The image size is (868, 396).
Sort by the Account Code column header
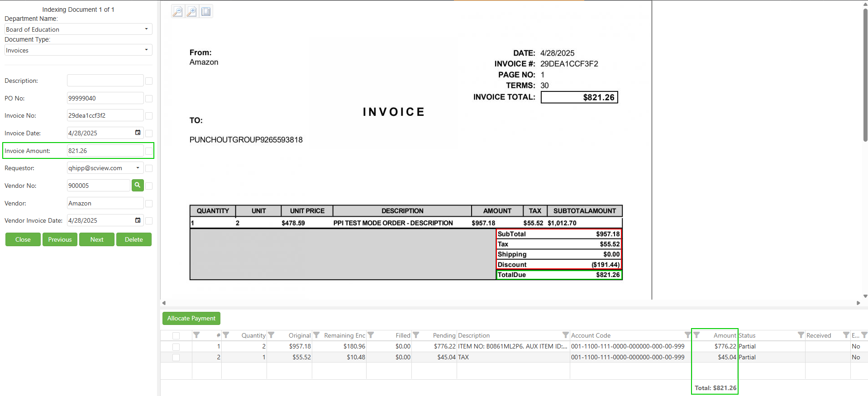(x=591, y=335)
